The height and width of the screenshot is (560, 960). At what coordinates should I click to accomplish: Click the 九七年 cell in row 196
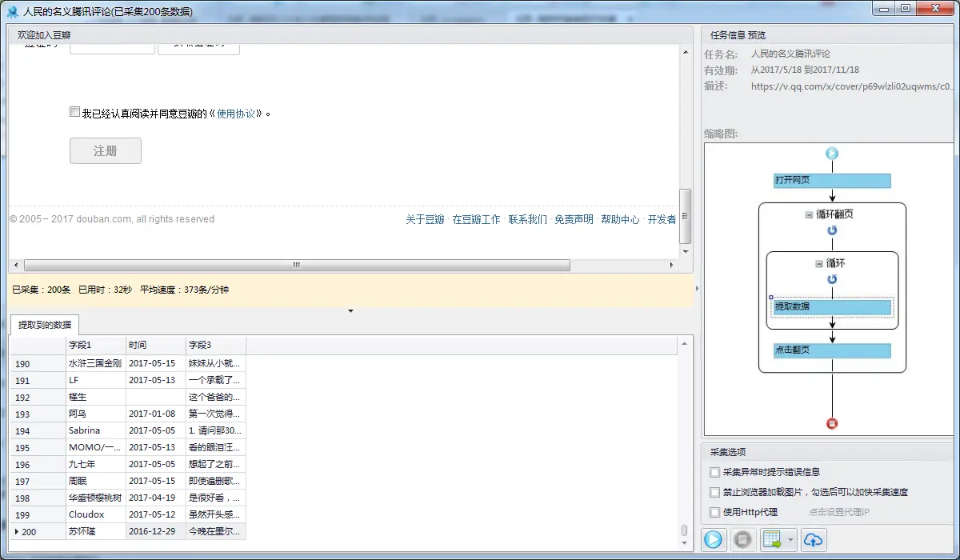tap(95, 464)
